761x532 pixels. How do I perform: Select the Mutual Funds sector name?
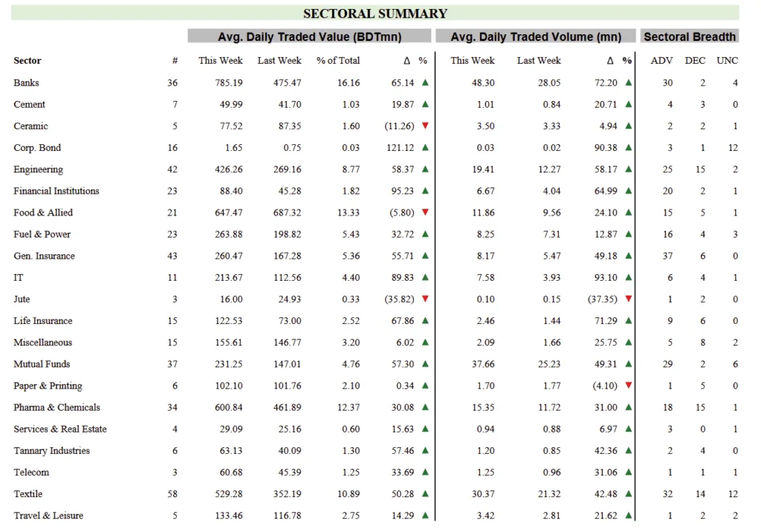tap(42, 364)
